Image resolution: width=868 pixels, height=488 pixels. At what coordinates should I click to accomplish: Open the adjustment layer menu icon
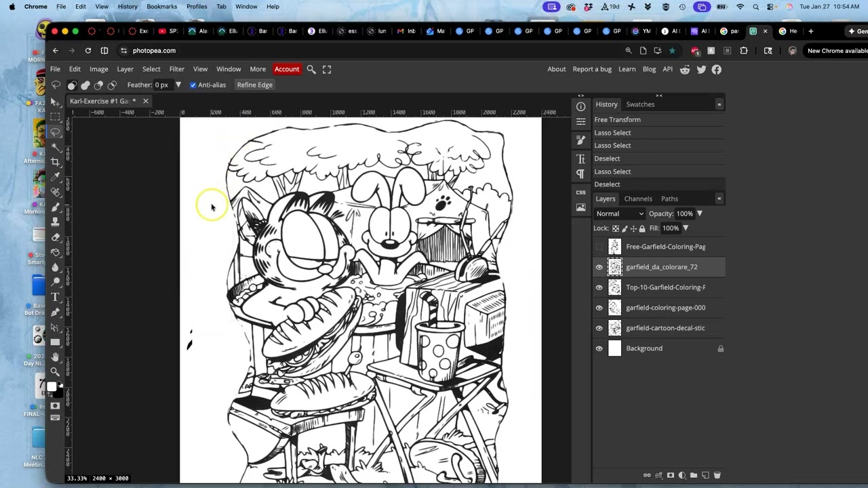pos(682,475)
